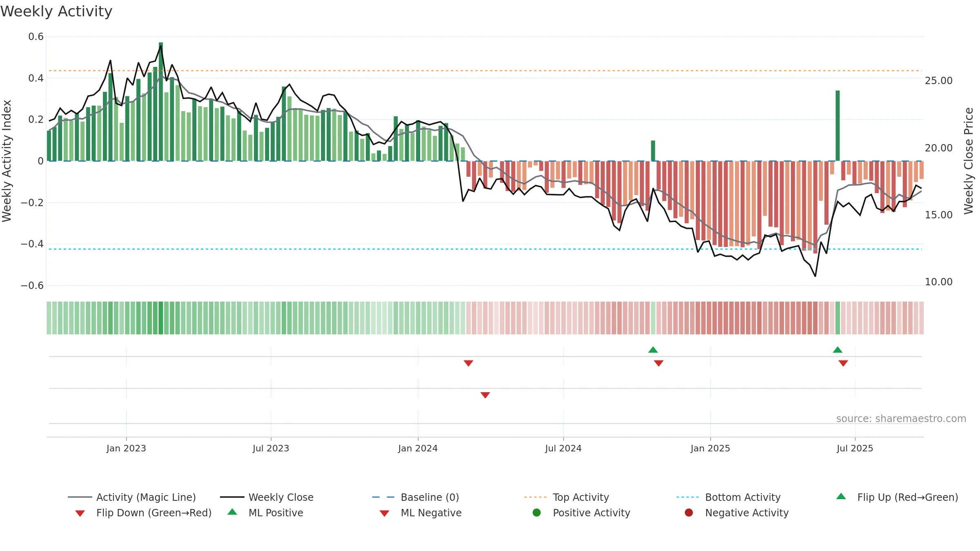Viewport: 980px width, 551px height.
Task: Toggle ML Positive legend entry
Action: coord(265,513)
